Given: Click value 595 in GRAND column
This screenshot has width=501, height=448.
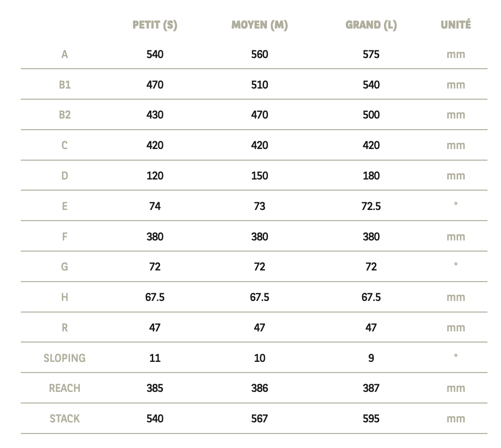Looking at the screenshot, I should tap(371, 418).
